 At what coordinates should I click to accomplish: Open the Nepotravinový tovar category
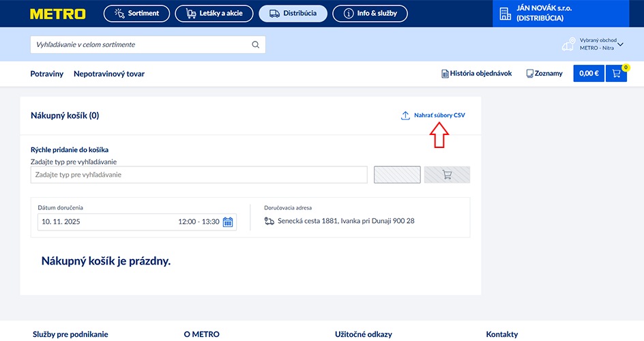109,74
